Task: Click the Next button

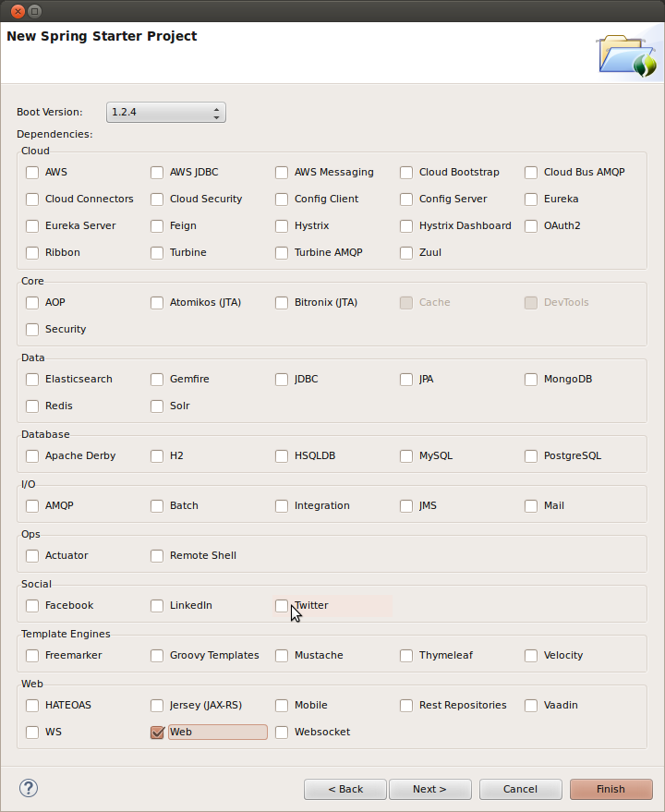Action: 429,789
